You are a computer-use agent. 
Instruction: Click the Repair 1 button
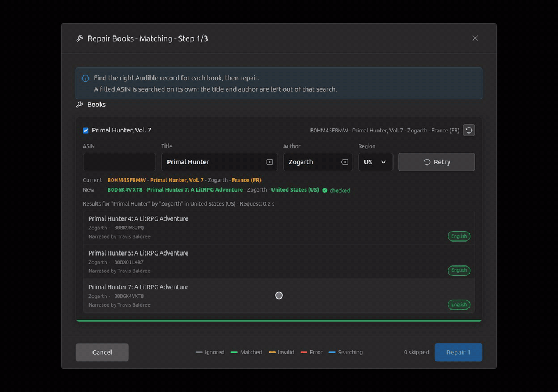[x=459, y=352]
